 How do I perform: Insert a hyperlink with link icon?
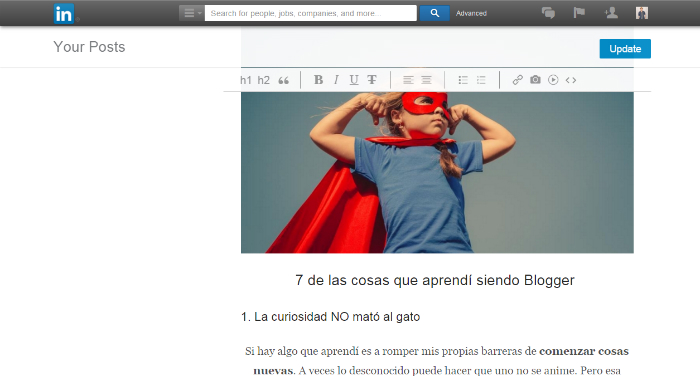pyautogui.click(x=517, y=80)
